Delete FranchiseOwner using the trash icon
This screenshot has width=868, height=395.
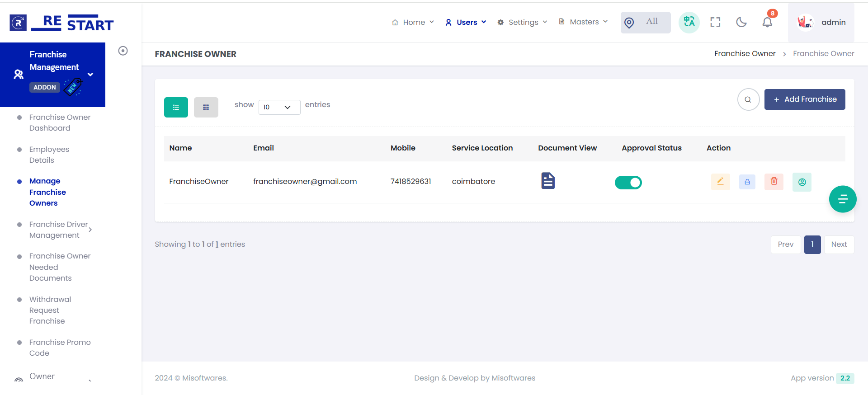pos(774,182)
